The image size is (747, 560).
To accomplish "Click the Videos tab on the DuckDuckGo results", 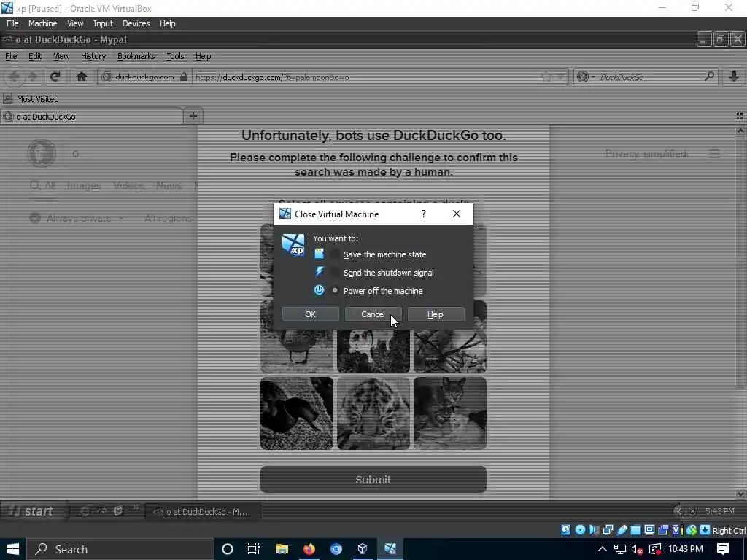I will coord(128,186).
